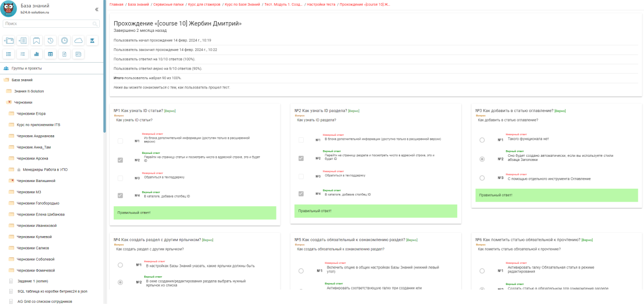The image size is (644, 307).
Task: Open Настройки теста breadcrumb
Action: coord(321,4)
